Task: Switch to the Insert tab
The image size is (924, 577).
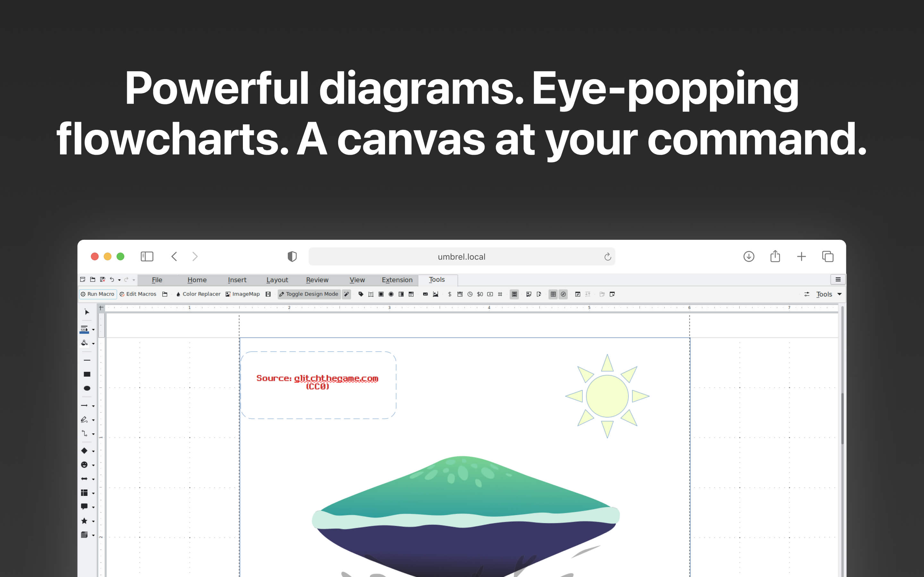Action: click(237, 280)
